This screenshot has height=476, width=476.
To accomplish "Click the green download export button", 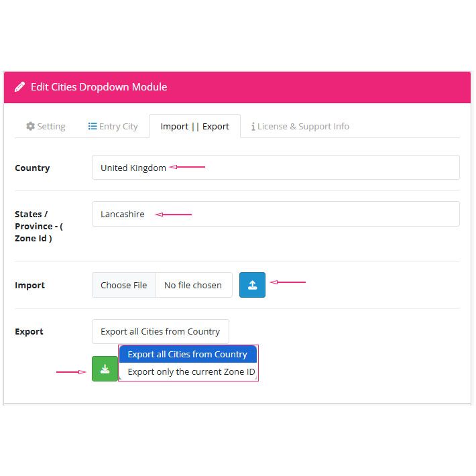I will 105,369.
